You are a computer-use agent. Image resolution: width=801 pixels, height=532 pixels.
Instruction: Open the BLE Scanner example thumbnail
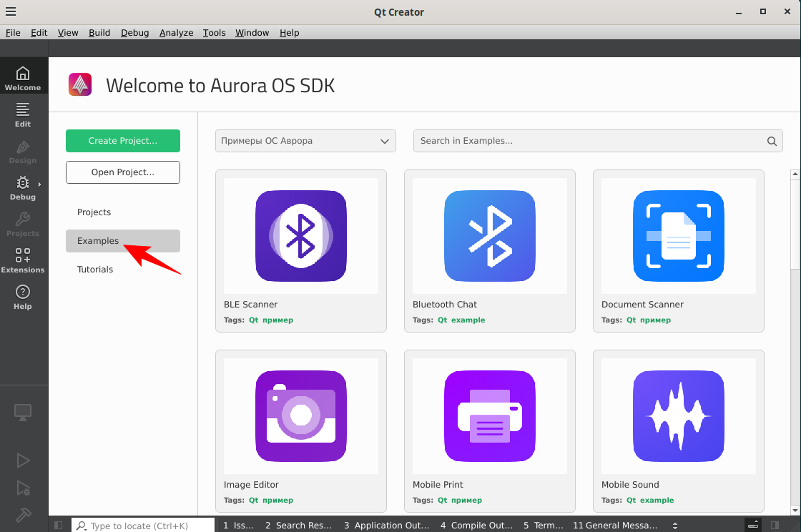point(301,236)
